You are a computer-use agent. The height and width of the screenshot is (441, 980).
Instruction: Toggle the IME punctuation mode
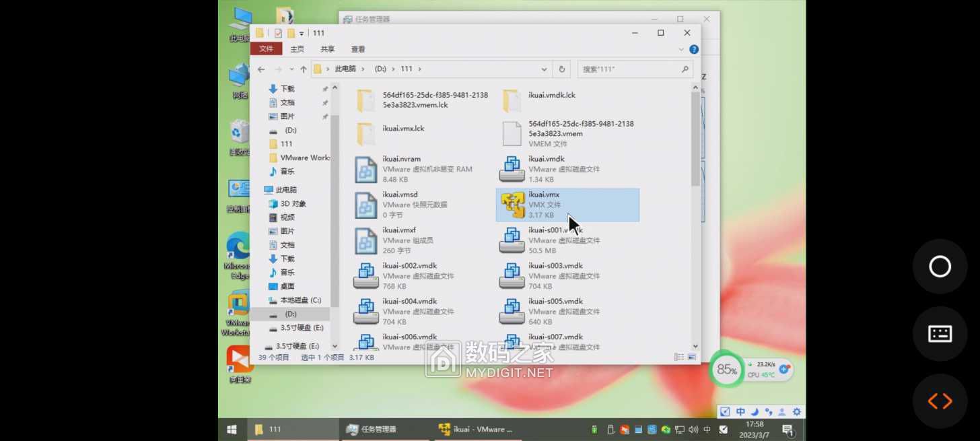[x=769, y=412]
